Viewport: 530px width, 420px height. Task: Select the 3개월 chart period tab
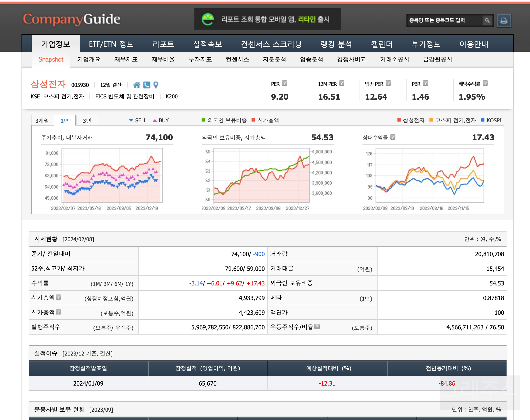(x=42, y=121)
